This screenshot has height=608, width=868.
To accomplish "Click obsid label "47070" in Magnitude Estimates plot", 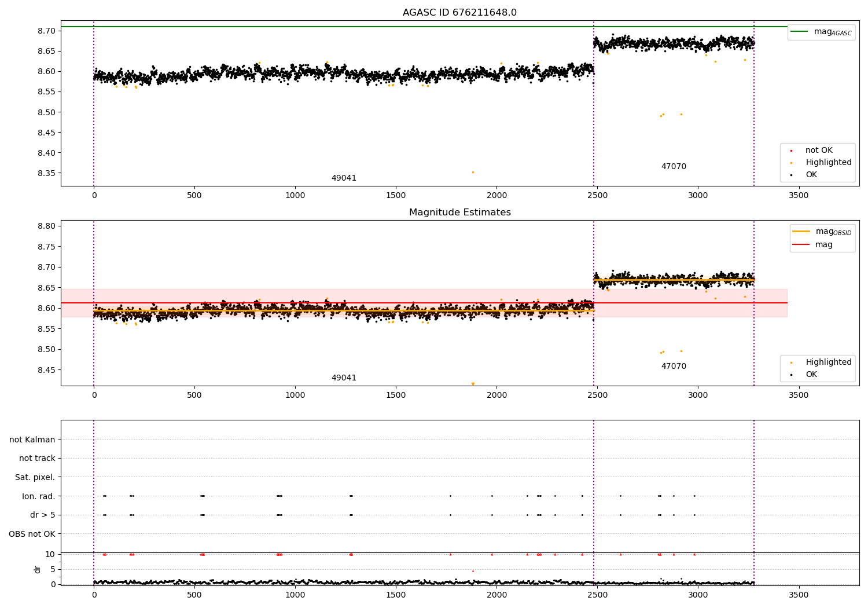I will tap(674, 367).
